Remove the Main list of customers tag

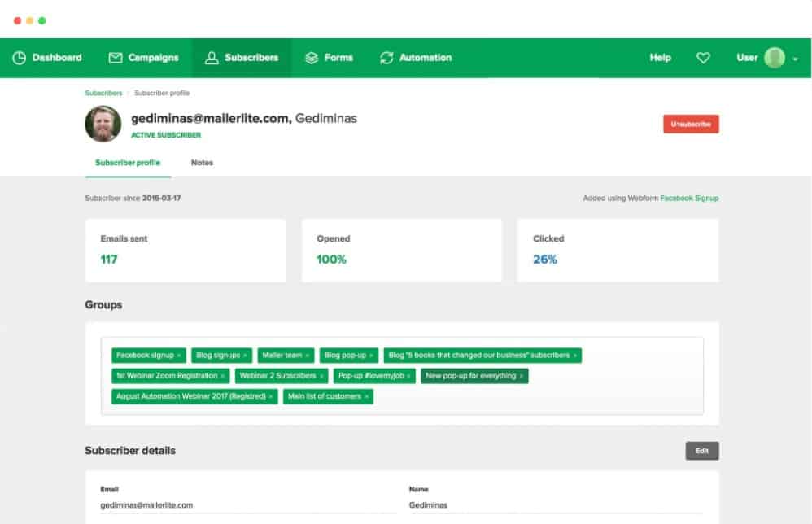point(367,396)
